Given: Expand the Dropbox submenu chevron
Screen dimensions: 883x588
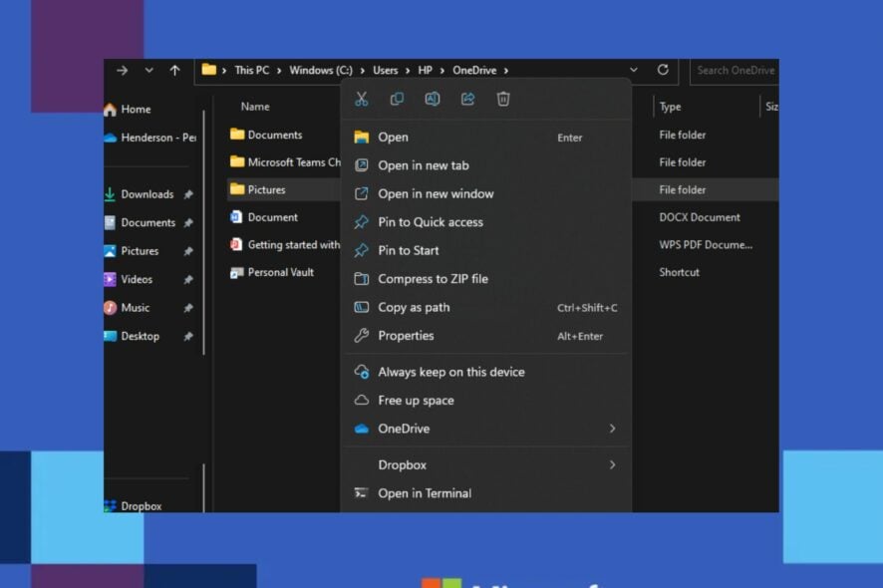Looking at the screenshot, I should 612,464.
